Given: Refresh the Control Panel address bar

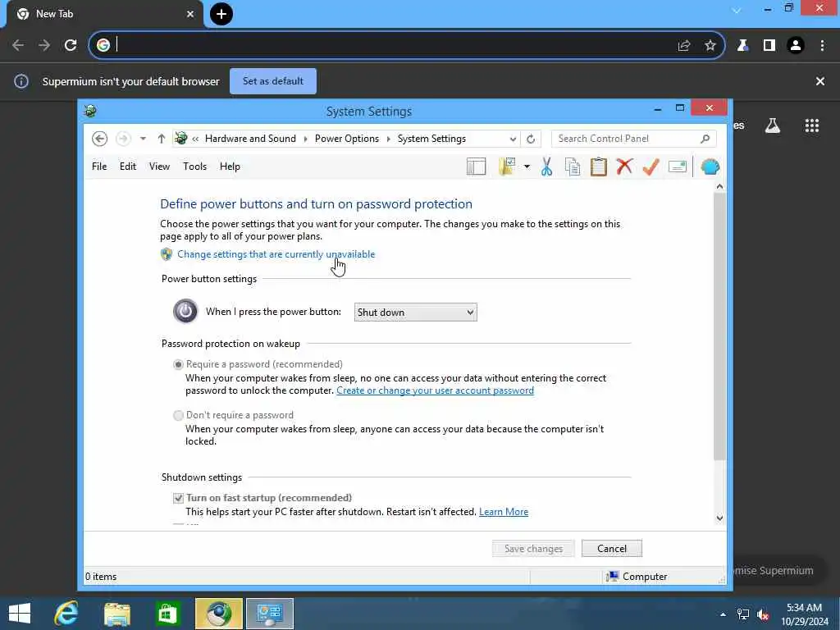Looking at the screenshot, I should (x=531, y=139).
